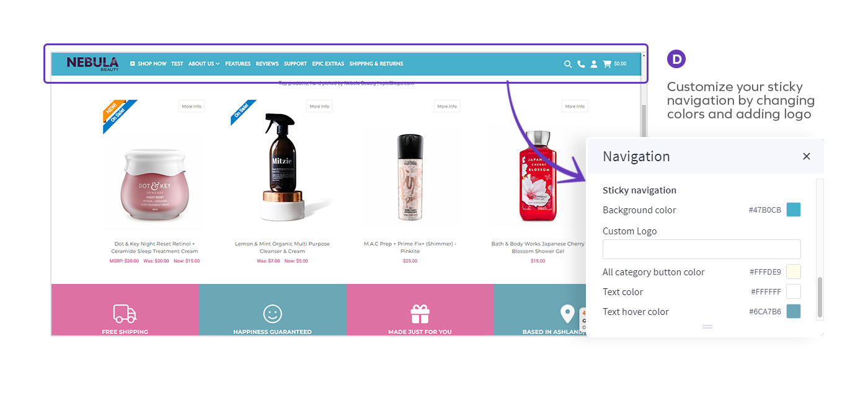Click the gift box icon
Viewport: 868px width, 403px height.
tap(420, 314)
